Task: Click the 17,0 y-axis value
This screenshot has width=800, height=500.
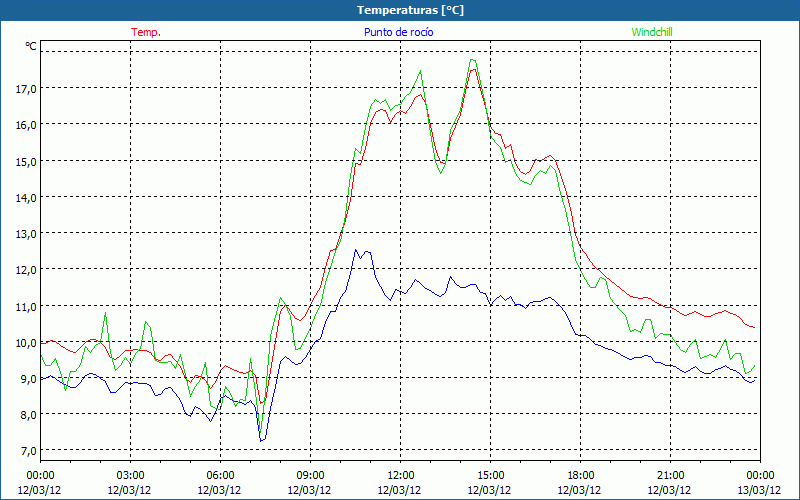Action: (27, 89)
